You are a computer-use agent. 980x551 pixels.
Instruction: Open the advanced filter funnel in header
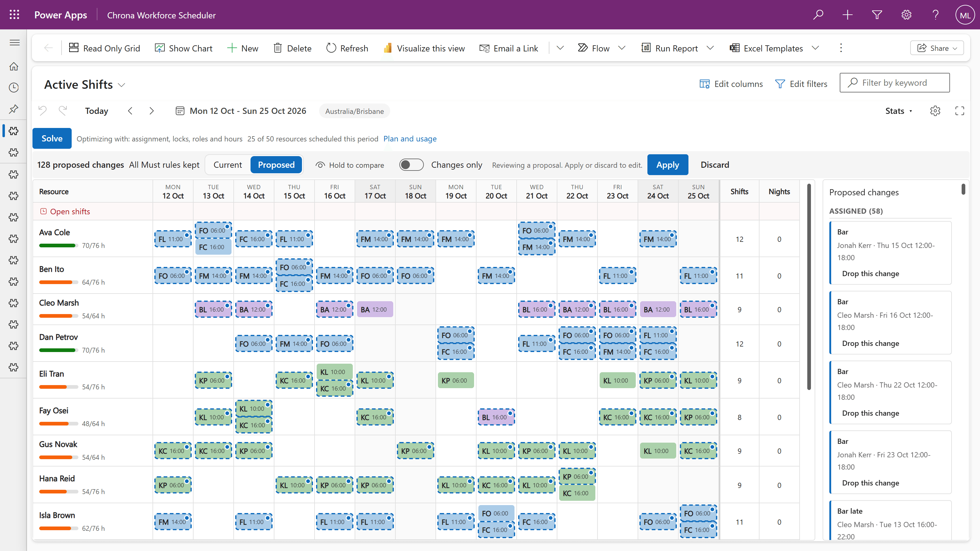point(877,15)
